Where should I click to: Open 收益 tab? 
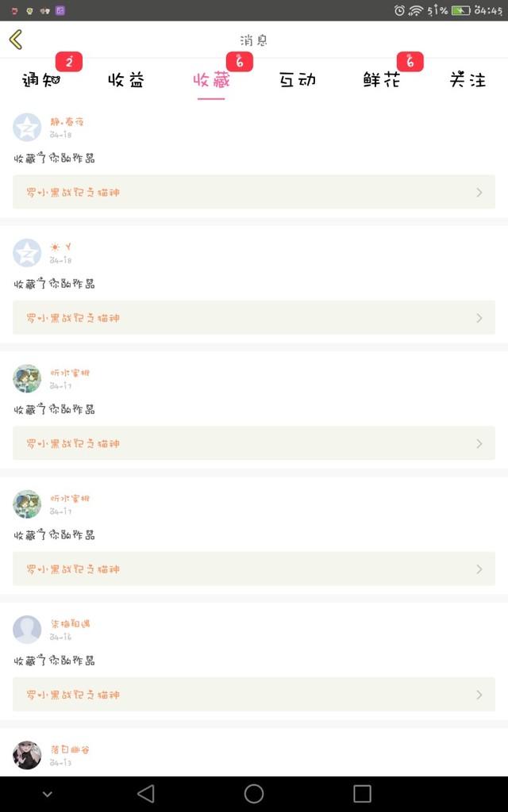point(126,80)
